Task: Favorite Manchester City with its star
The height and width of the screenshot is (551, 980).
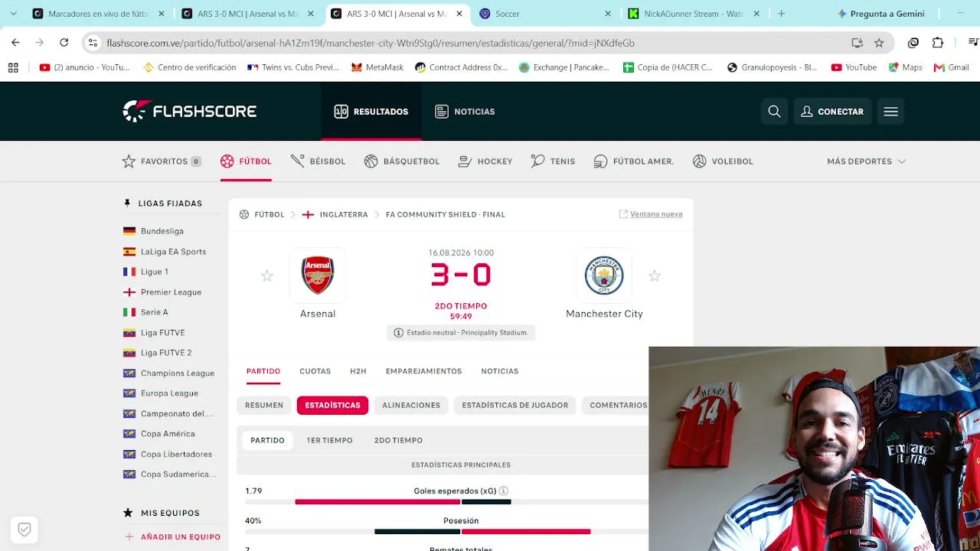Action: coord(655,275)
